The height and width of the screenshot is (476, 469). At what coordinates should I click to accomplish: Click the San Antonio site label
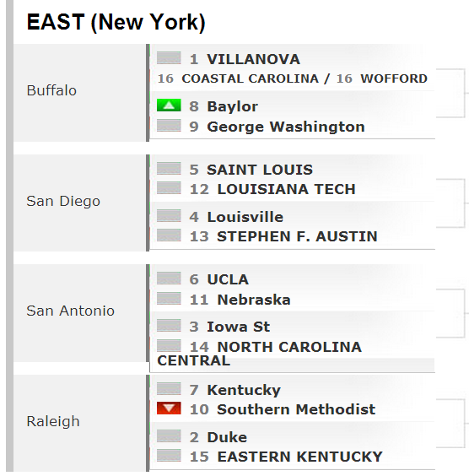pyautogui.click(x=70, y=311)
